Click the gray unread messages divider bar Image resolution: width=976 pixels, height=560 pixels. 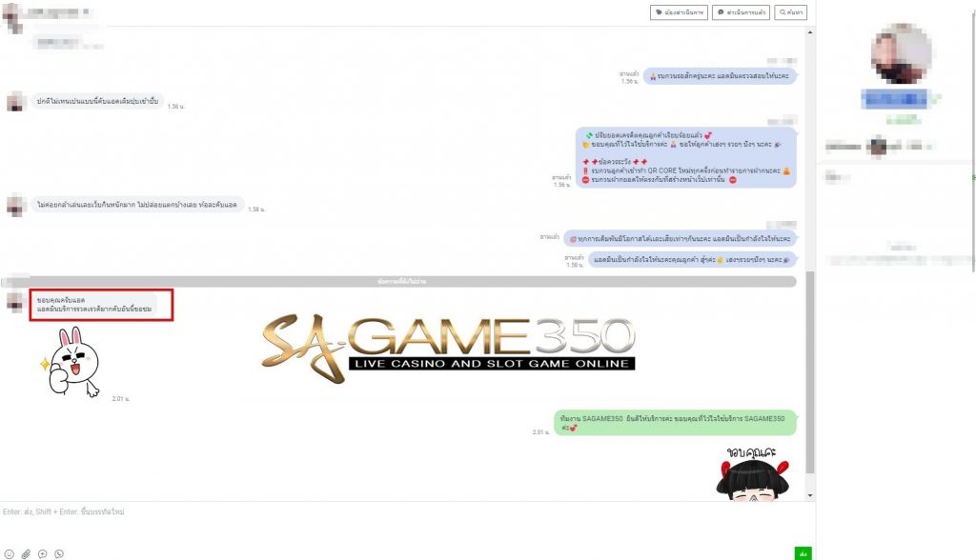pyautogui.click(x=400, y=282)
